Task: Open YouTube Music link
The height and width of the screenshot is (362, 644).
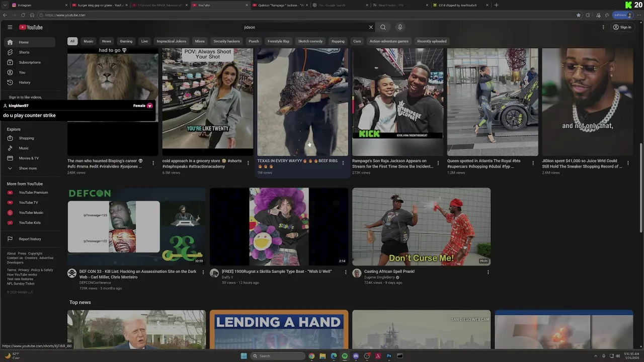Action: tap(31, 213)
